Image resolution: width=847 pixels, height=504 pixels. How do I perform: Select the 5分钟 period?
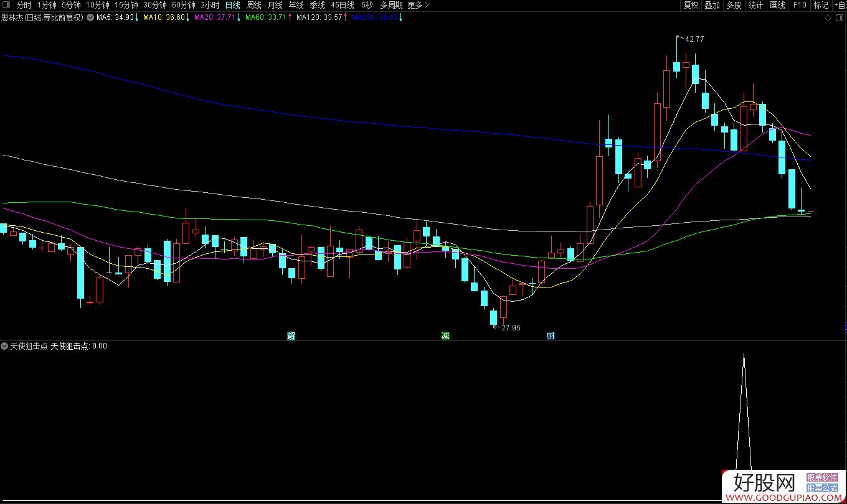[71, 5]
